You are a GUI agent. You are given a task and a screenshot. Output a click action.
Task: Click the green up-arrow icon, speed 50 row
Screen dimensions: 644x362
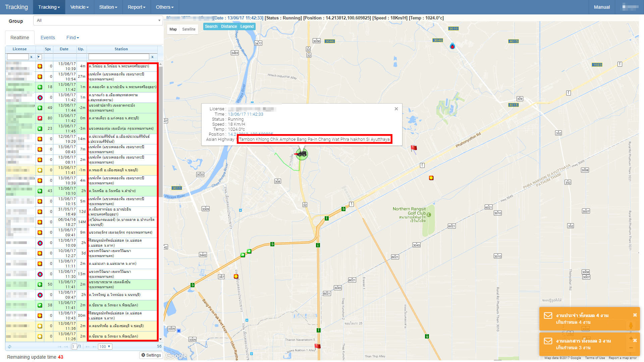[x=40, y=285]
